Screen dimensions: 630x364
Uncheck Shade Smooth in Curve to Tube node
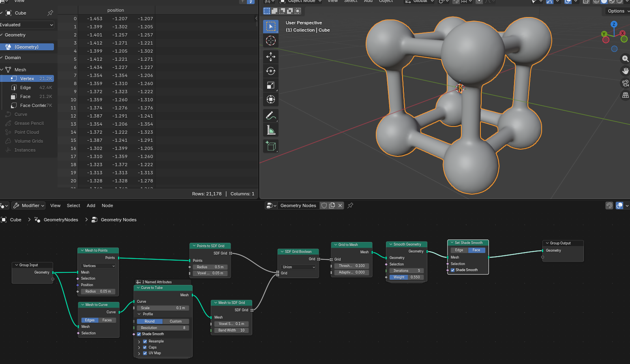[139, 334]
